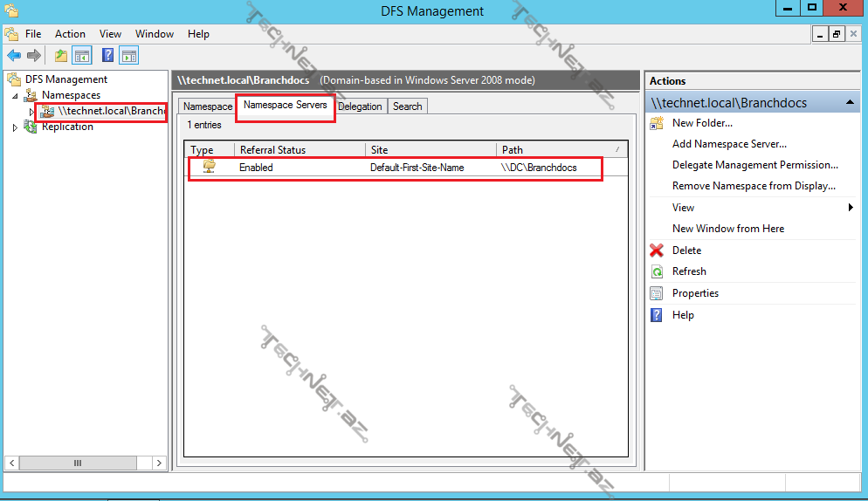Click the console tree horizontal scrollbar
The height and width of the screenshot is (501, 868).
pos(78,463)
